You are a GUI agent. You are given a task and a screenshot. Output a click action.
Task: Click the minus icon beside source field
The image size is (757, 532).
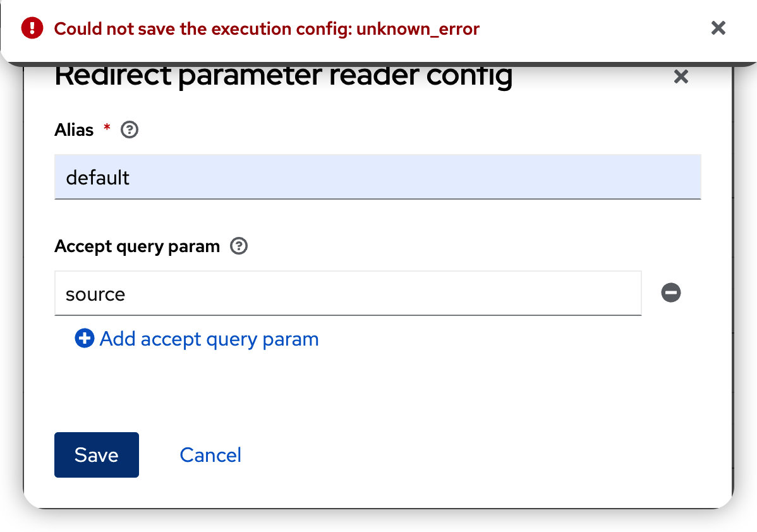click(x=671, y=293)
